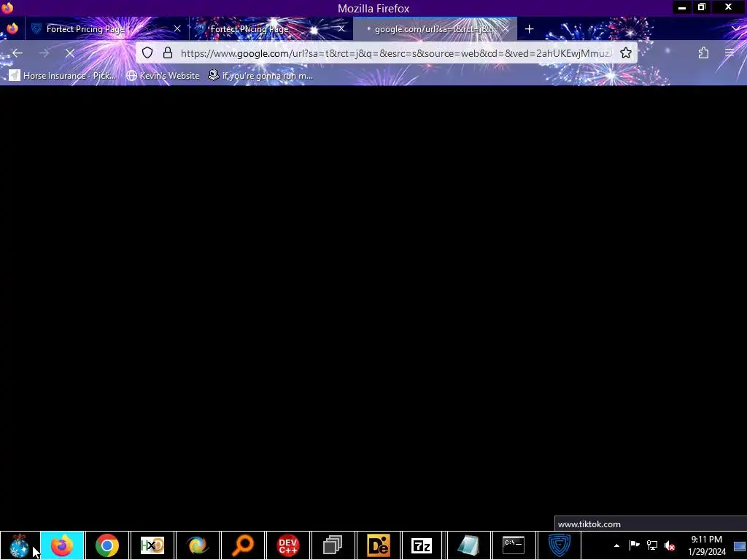This screenshot has width=747, height=560.
Task: Open Action Center flag icon
Action: coord(634,545)
